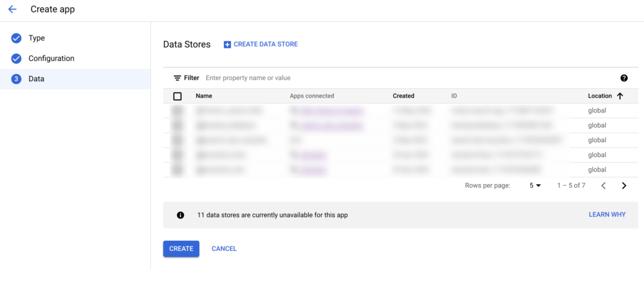Go back using the arrow beside Create app

(x=13, y=9)
